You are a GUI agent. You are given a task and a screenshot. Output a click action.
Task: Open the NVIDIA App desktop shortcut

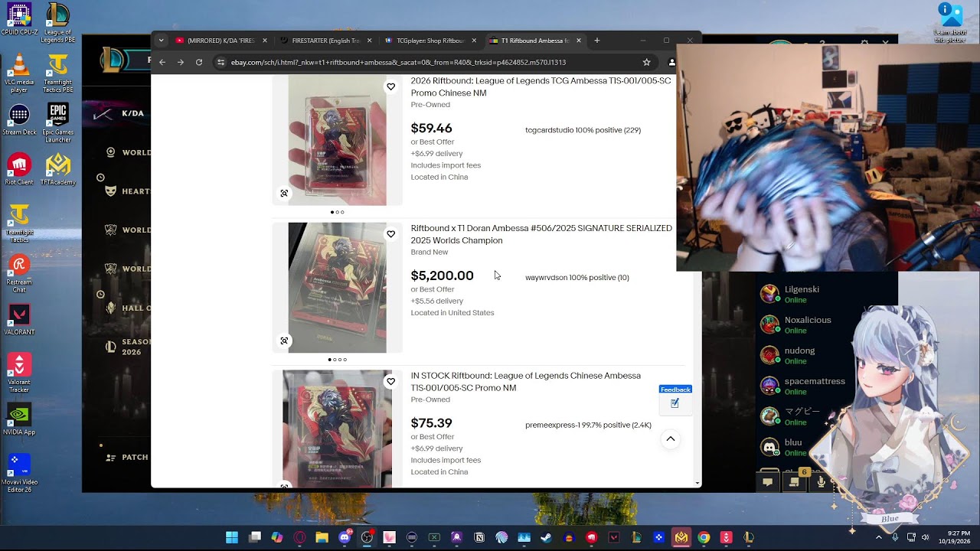[x=19, y=420]
